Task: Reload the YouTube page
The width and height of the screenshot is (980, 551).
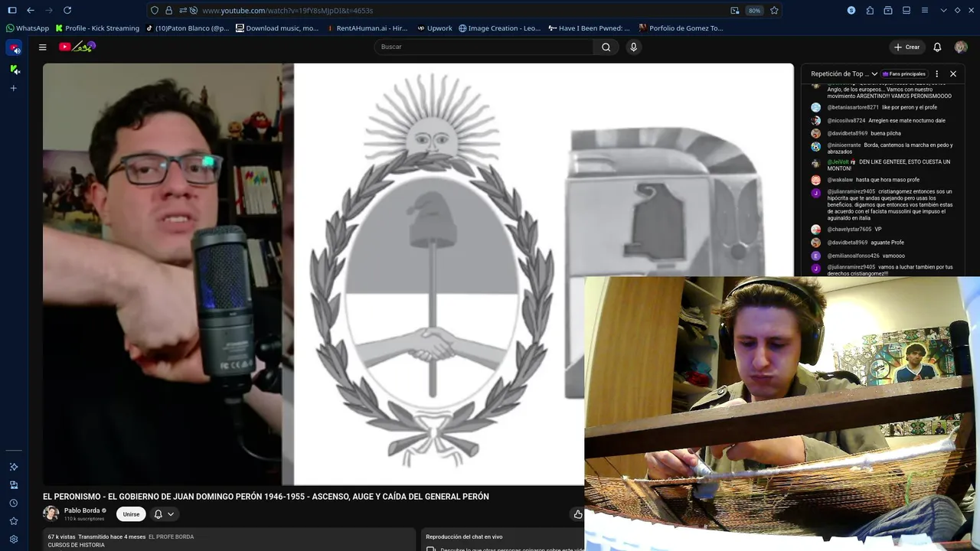Action: [x=67, y=10]
